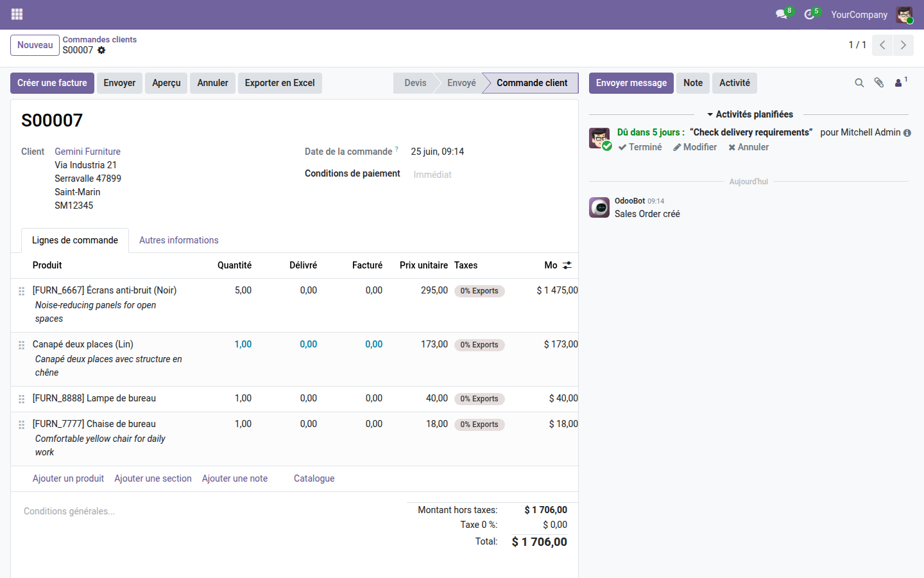Screen dimensions: 924x578
Task: Go to previous record arrow
Action: (x=882, y=45)
